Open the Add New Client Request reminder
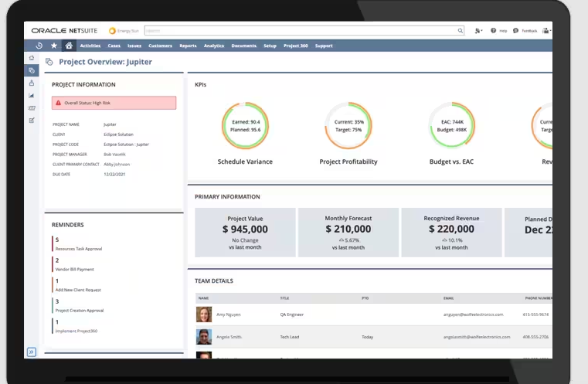The height and width of the screenshot is (384, 588). 78,285
